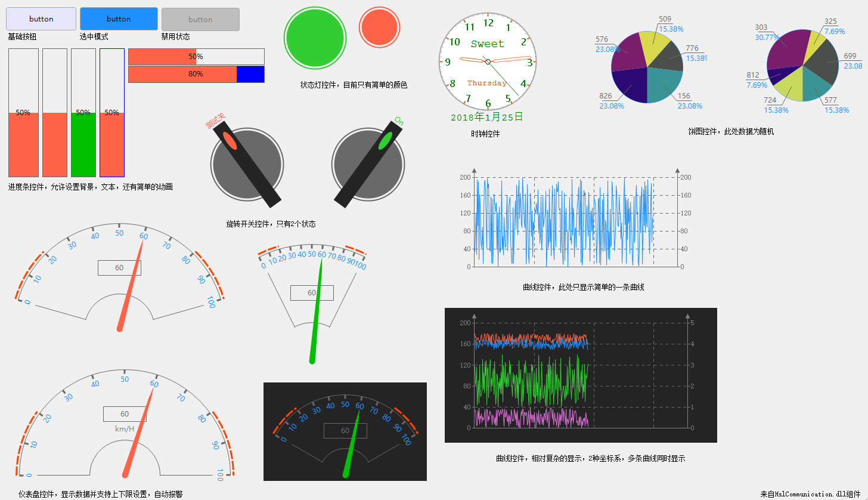Click the right pie chart
Screen dimensions: 868x500
[802, 64]
